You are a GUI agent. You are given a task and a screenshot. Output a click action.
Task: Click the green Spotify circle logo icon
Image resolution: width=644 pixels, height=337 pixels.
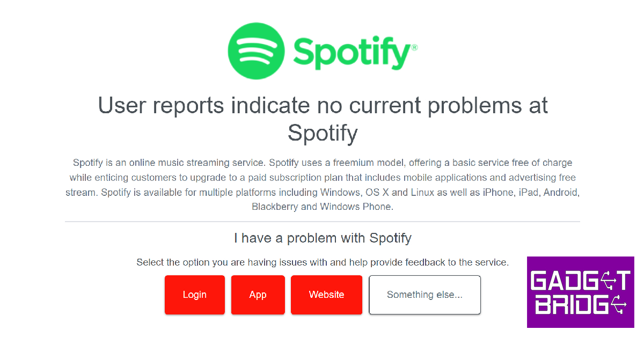coord(257,51)
